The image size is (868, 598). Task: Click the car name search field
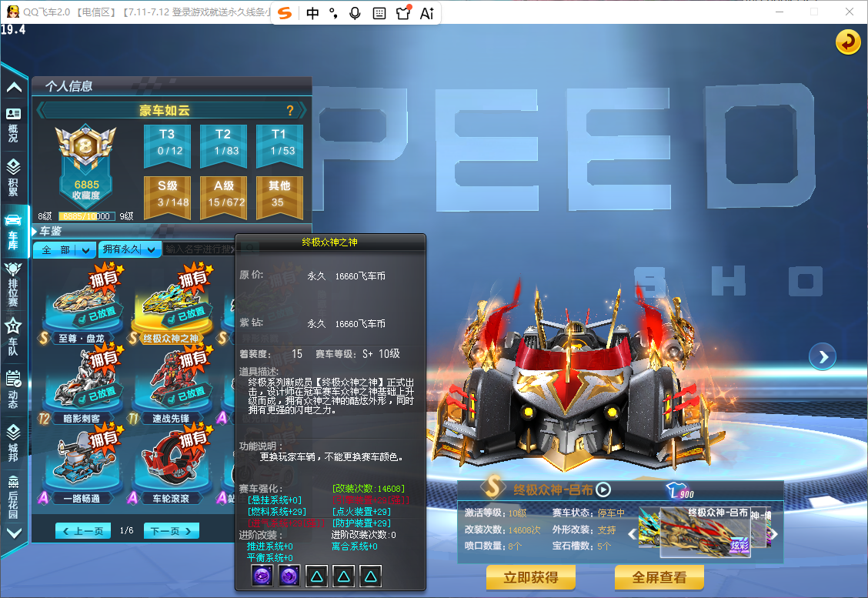pos(199,249)
